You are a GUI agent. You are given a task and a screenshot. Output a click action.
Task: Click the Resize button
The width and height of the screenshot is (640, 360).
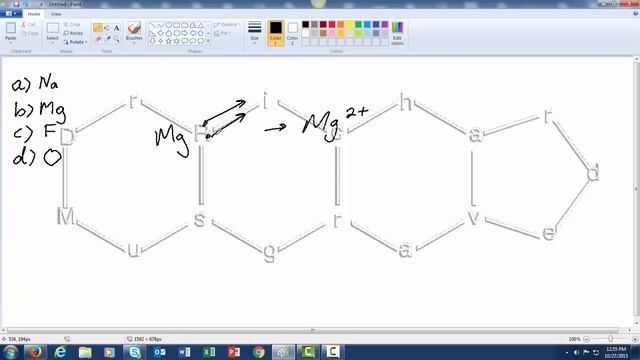[x=73, y=33]
